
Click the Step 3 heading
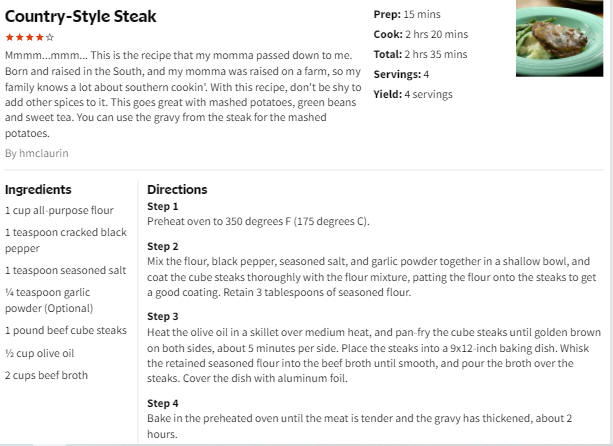[x=163, y=317]
